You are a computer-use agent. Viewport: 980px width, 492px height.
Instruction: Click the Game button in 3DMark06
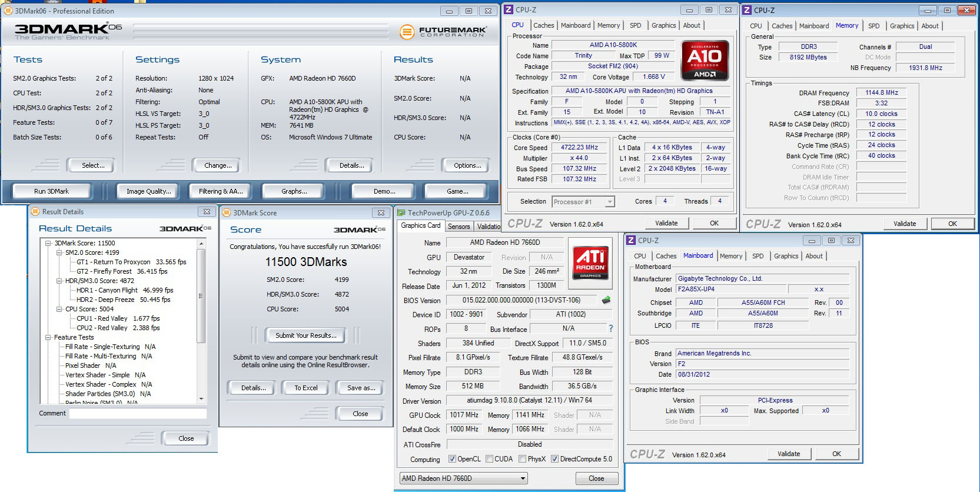point(457,191)
